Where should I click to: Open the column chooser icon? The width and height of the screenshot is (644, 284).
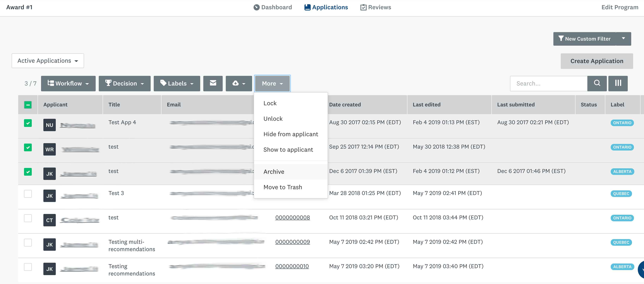click(618, 83)
